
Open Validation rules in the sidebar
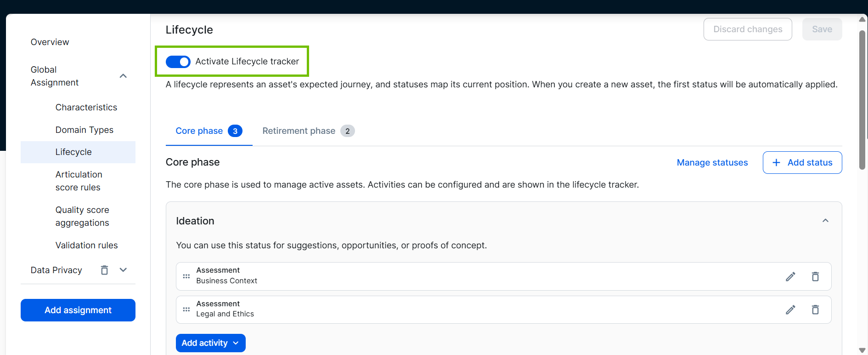[x=86, y=245]
